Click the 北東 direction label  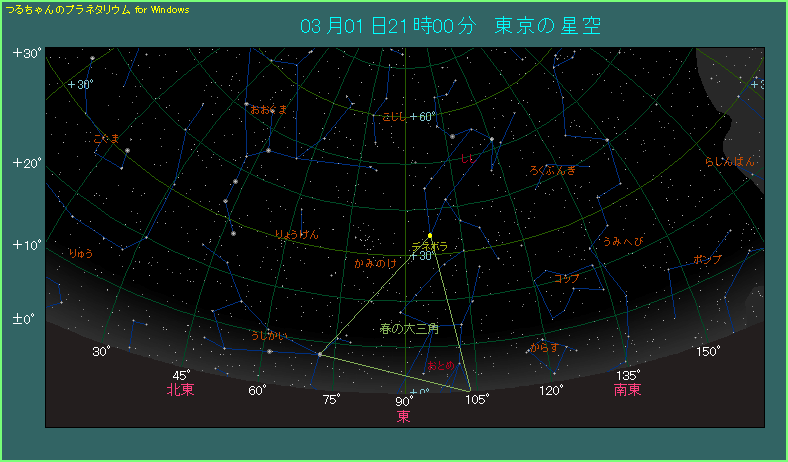(x=180, y=390)
